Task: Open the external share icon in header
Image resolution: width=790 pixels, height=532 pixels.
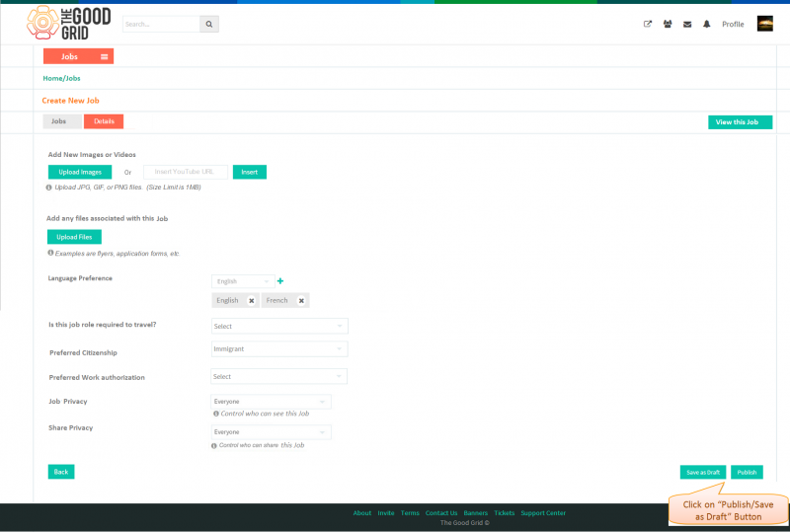Action: [x=648, y=24]
